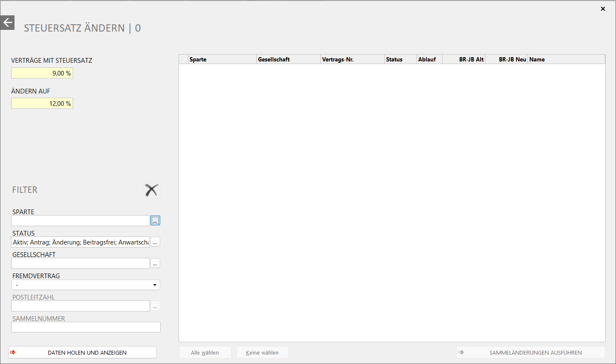
Task: Open Postleitzahl selection ellipsis button
Action: click(155, 306)
